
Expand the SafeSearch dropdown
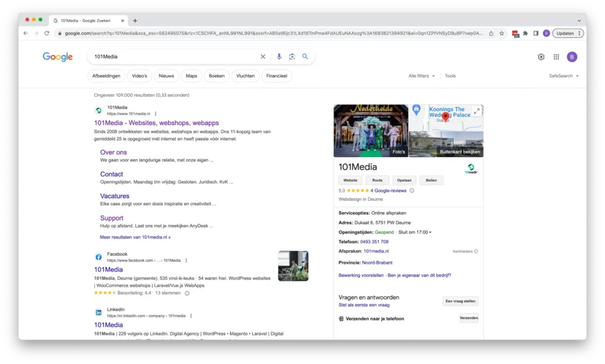click(564, 76)
